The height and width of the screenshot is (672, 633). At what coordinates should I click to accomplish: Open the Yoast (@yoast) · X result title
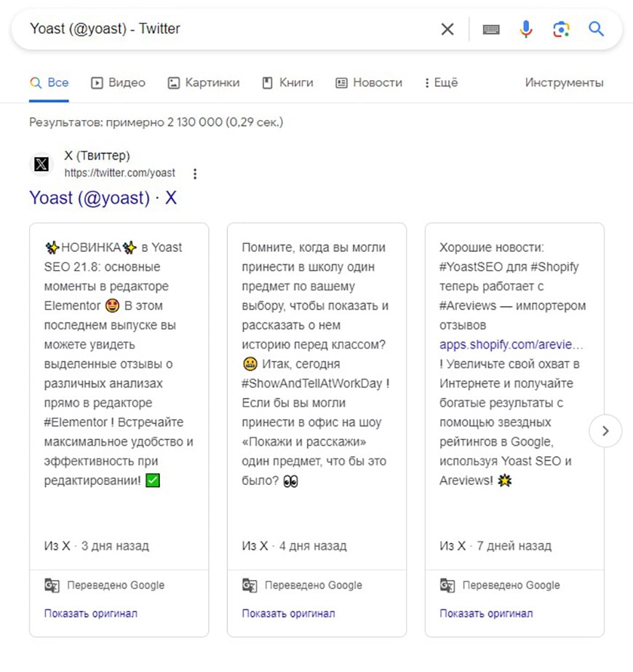[103, 198]
